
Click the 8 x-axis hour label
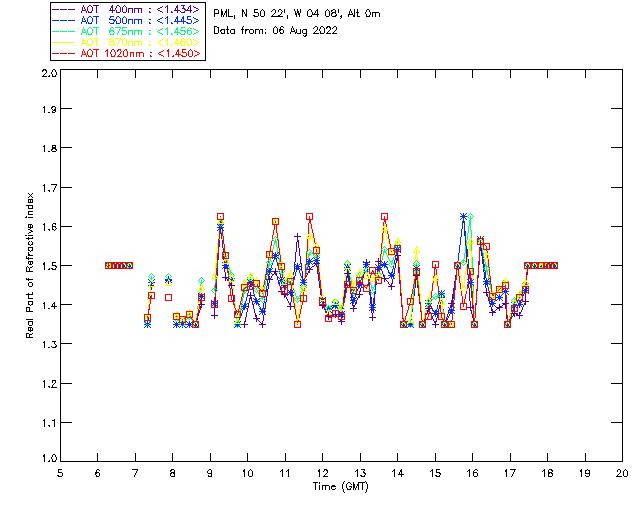(x=173, y=473)
